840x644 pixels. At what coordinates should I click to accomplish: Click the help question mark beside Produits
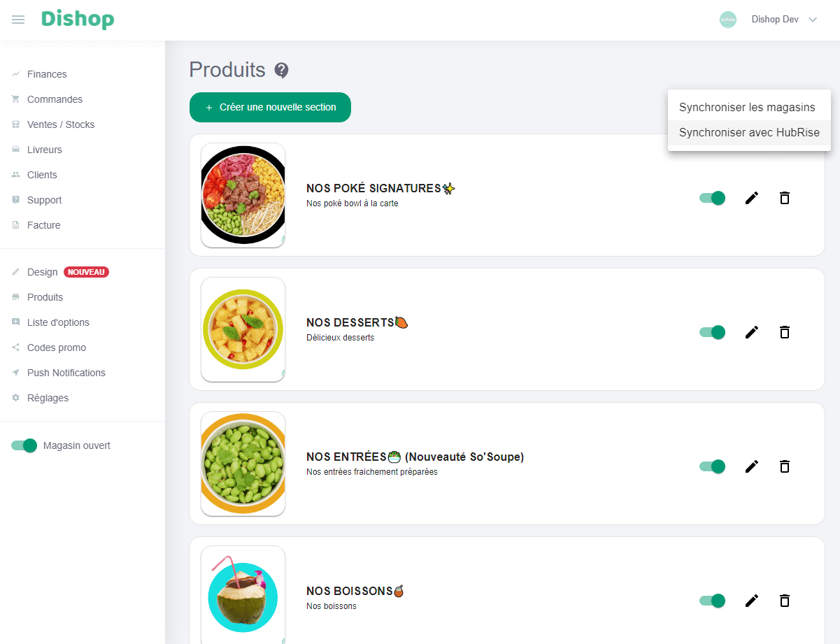[281, 70]
